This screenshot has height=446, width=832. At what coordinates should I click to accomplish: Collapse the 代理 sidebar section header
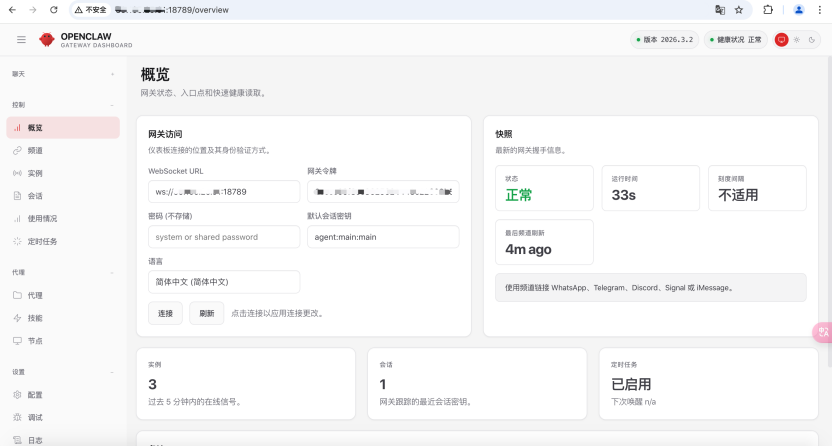tap(63, 273)
